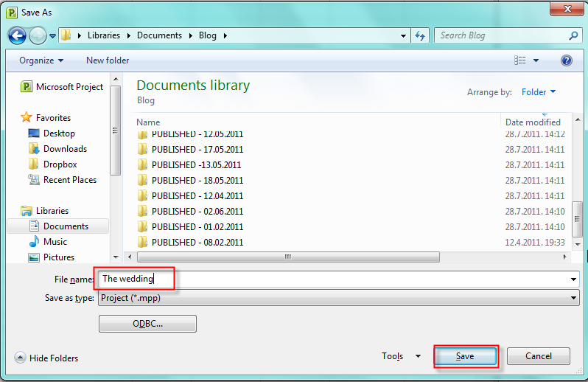Click the Help question mark icon
Viewport: 588px width, 382px height.
[x=566, y=60]
